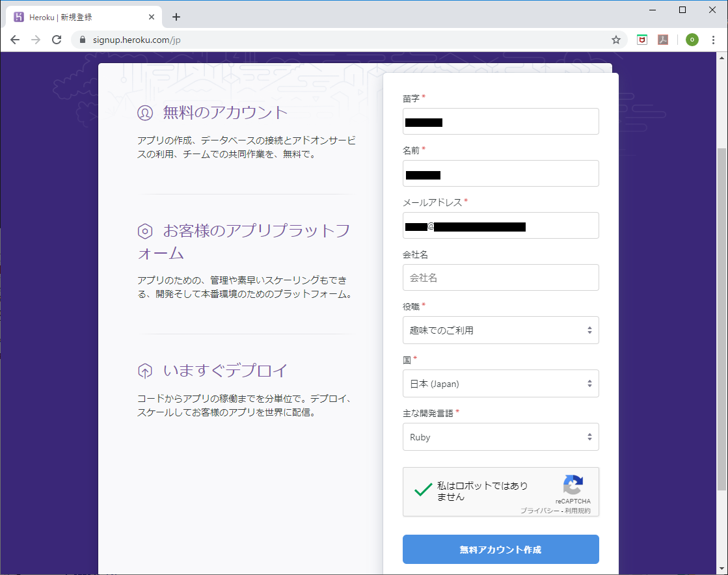
Task: Click the padlock site security icon
Action: coord(83,40)
